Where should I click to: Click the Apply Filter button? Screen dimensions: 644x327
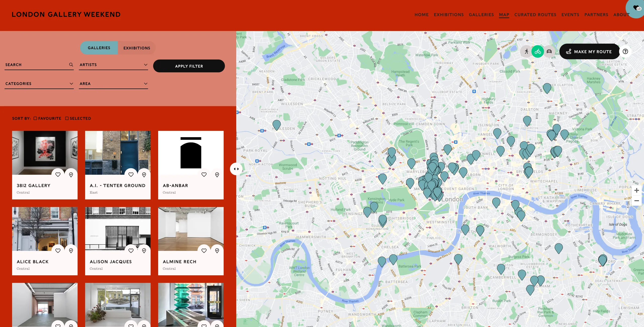point(189,66)
